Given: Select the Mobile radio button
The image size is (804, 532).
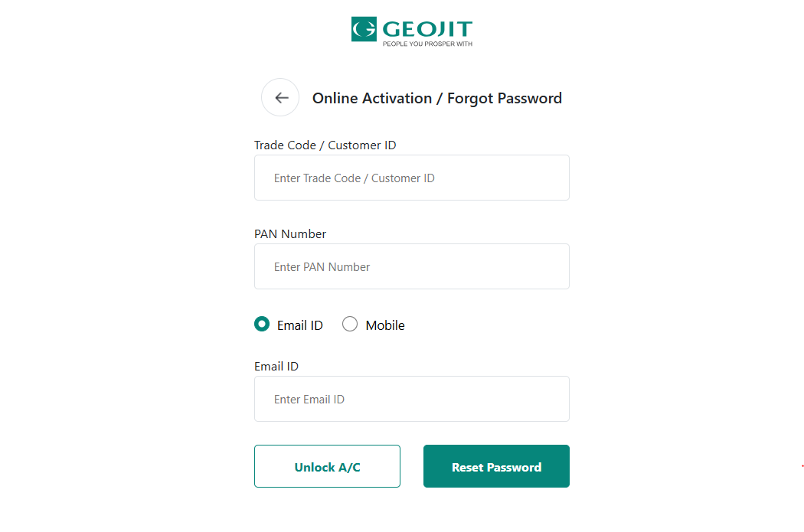Looking at the screenshot, I should [x=350, y=325].
